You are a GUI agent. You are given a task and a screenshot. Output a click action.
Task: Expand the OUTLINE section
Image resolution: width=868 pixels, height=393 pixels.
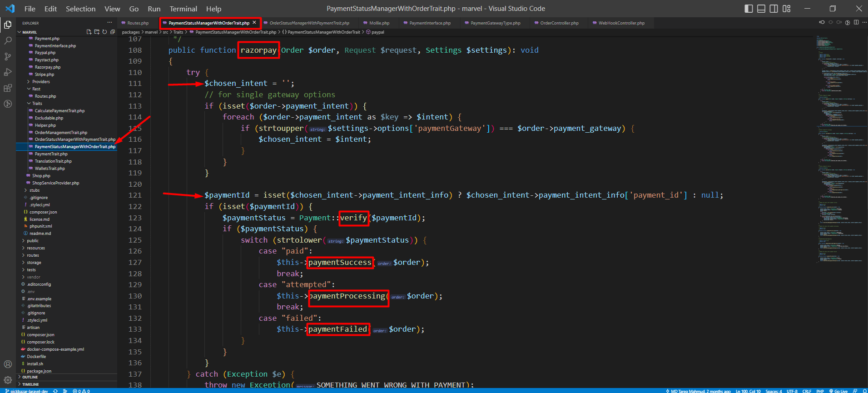pos(30,377)
